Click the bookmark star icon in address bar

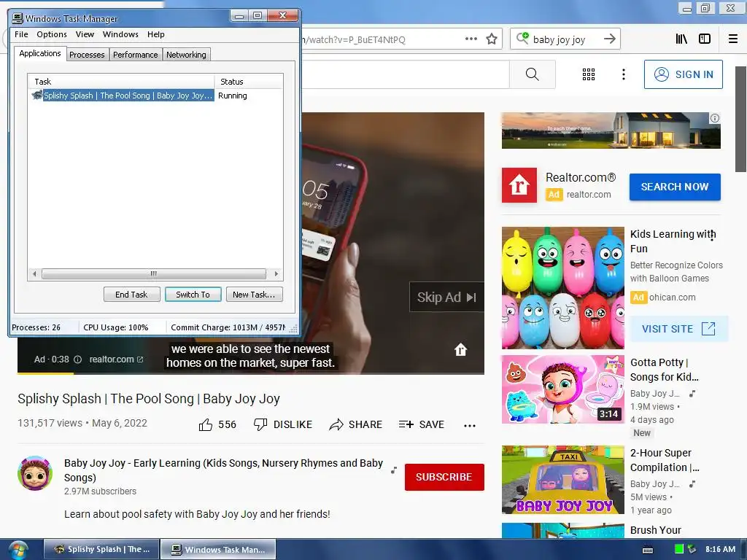point(492,39)
